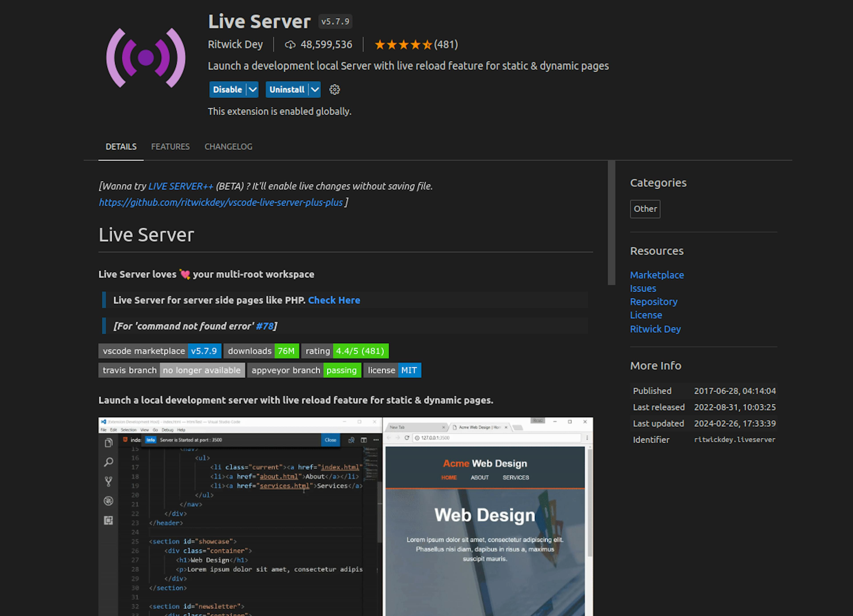Click the details vertical scrollbar

coord(611,223)
